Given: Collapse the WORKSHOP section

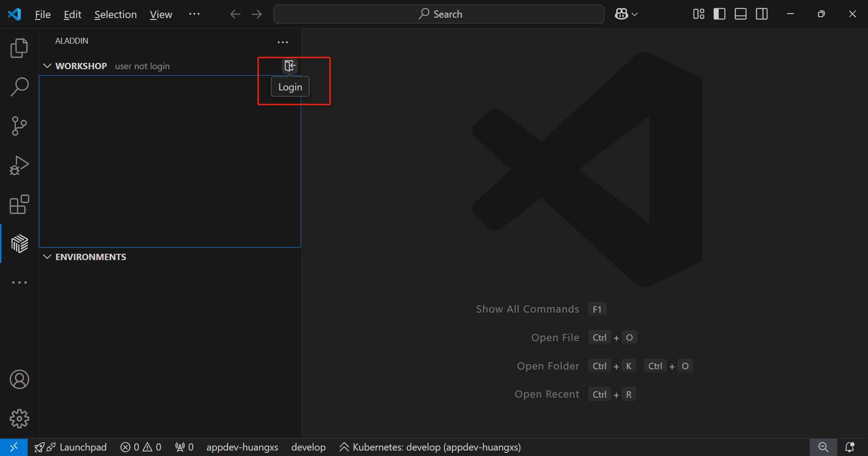Looking at the screenshot, I should (x=47, y=66).
